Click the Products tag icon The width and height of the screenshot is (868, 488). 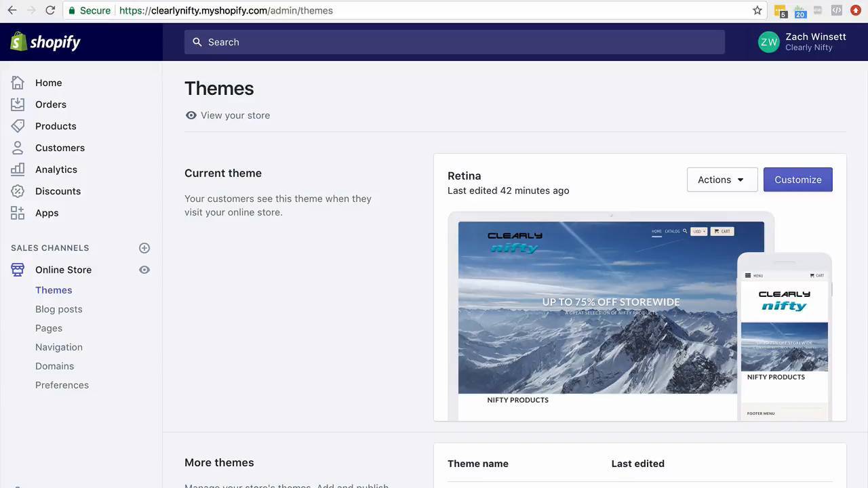[18, 126]
